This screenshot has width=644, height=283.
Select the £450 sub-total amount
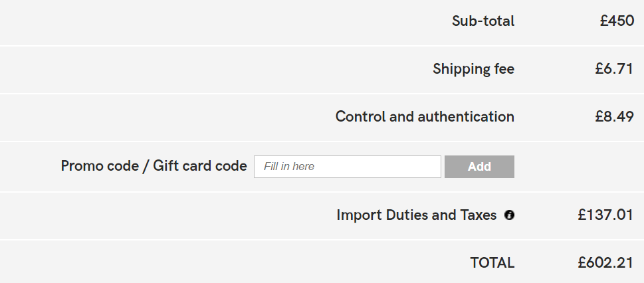coord(617,21)
